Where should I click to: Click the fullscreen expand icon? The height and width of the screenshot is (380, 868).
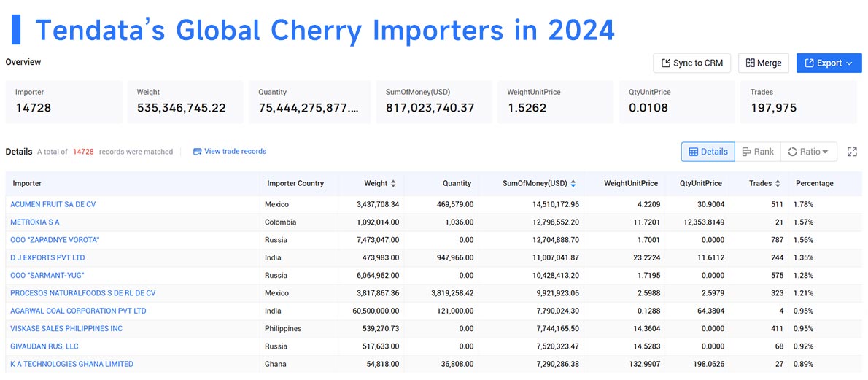coord(853,152)
